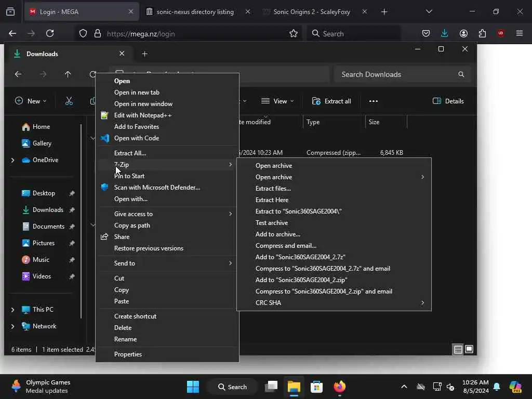This screenshot has width=532, height=399.
Task: Open the Firefox extensions puzzle icon
Action: 482,33
